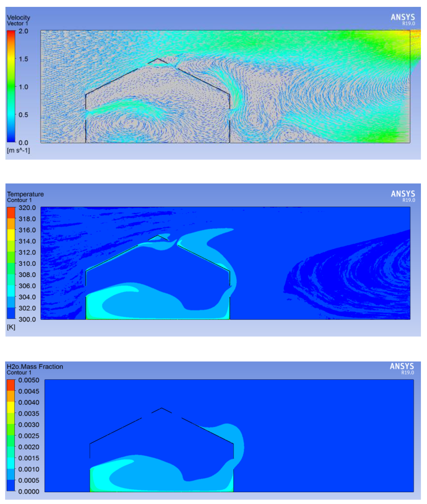The image size is (427, 504).
Task: Click the 0.0050 label on the H2o legend
Action: (29, 380)
